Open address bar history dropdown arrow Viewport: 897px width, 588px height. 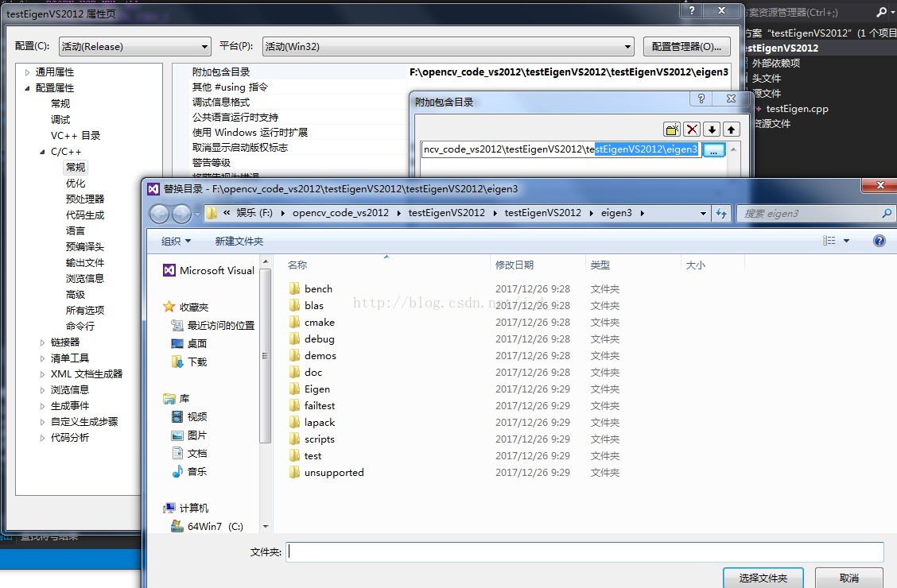click(703, 213)
